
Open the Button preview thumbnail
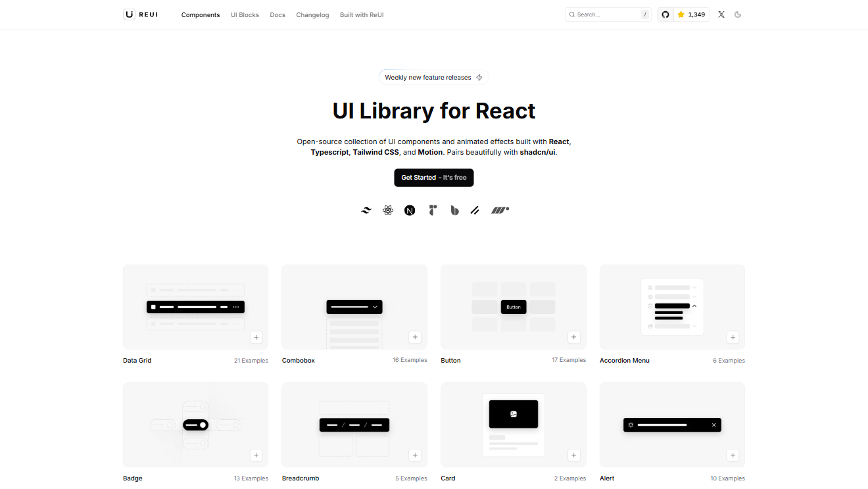(x=514, y=307)
